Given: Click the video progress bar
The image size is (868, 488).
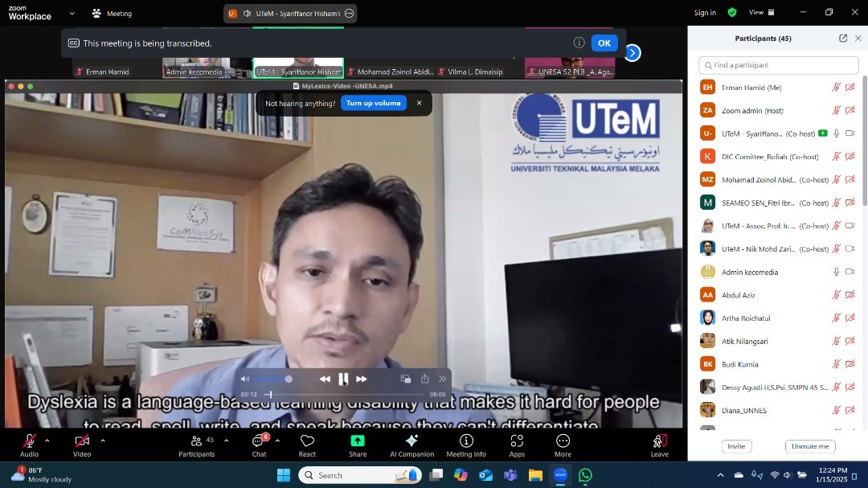Looking at the screenshot, I should pos(346,395).
